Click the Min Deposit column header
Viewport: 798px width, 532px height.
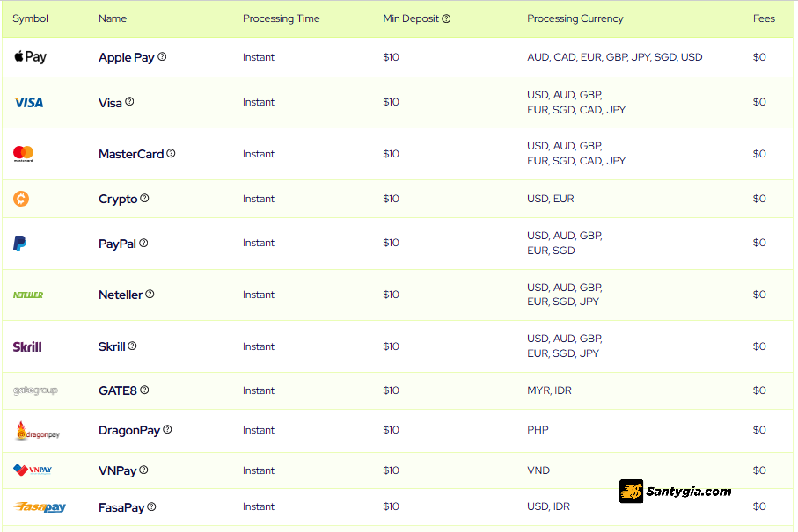[411, 18]
